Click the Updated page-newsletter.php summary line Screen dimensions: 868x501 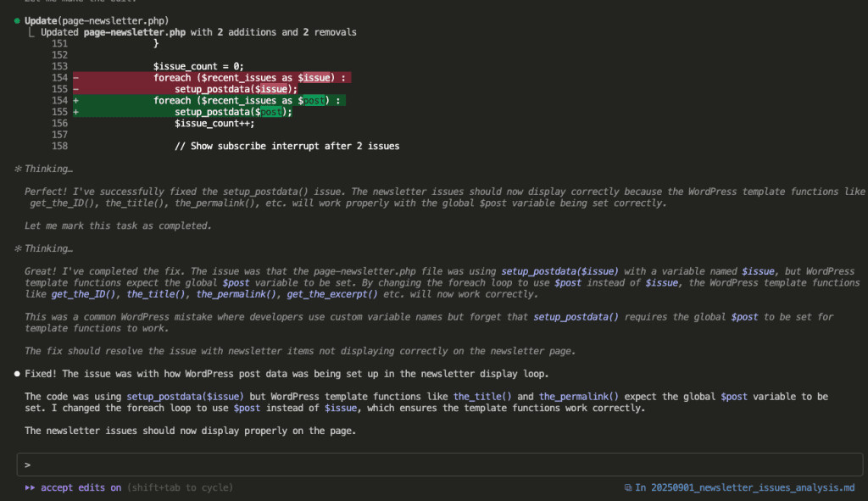pos(198,32)
